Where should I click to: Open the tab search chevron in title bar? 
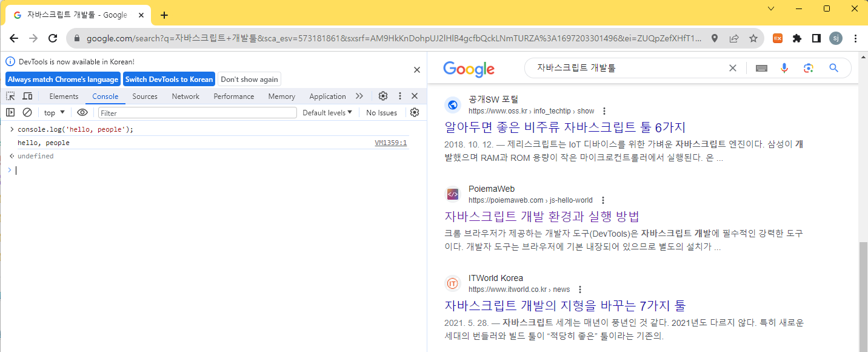771,8
